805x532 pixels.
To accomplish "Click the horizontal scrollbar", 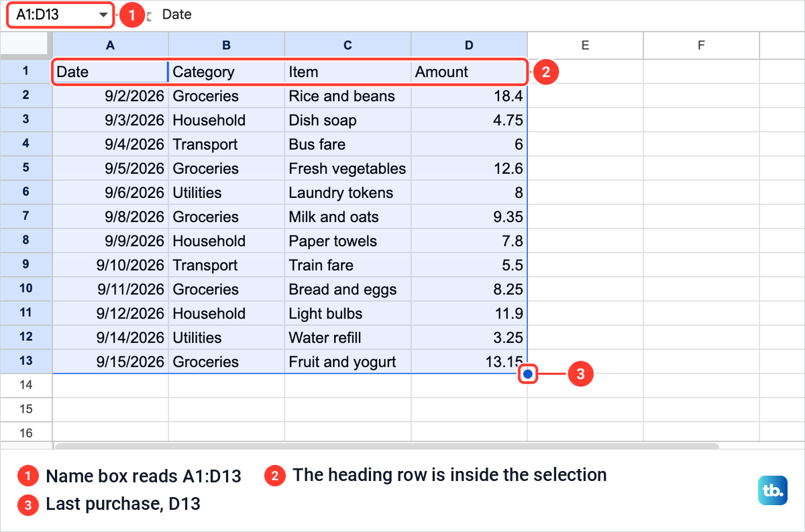I will click(387, 445).
